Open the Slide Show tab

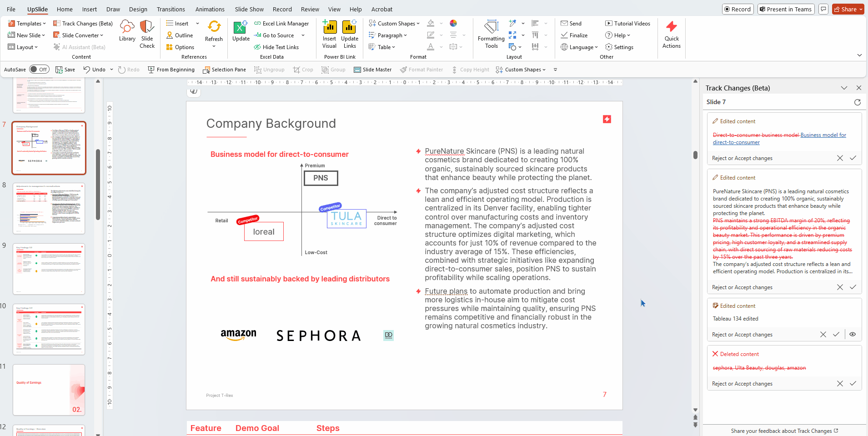pos(249,9)
